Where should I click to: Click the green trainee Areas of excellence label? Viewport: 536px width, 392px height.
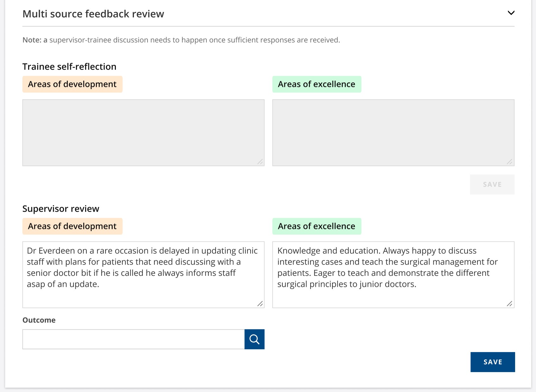317,84
